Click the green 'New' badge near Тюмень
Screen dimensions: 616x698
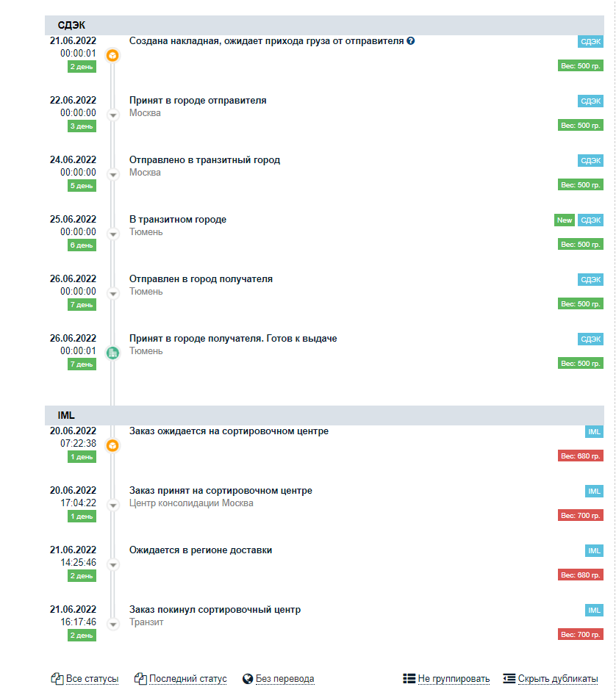tap(565, 220)
